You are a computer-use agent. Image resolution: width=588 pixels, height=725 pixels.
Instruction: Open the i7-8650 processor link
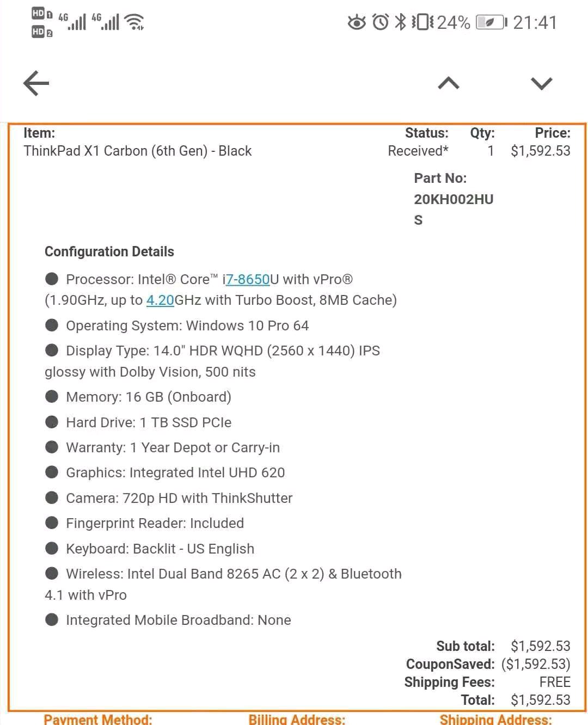point(248,279)
